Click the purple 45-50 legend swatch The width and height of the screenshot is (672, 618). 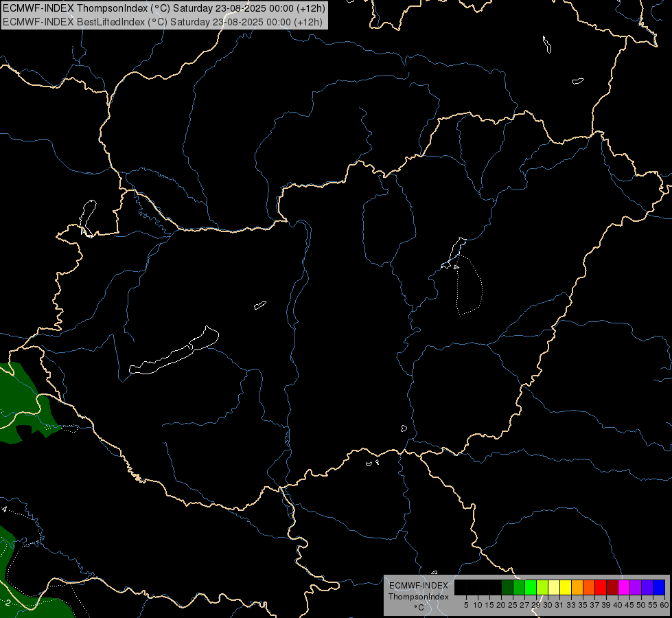click(636, 587)
